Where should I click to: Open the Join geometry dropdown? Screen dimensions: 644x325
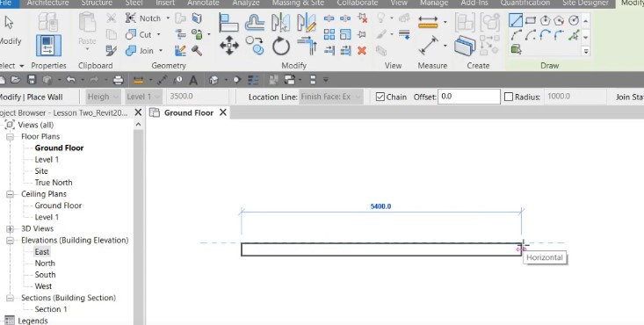click(161, 51)
